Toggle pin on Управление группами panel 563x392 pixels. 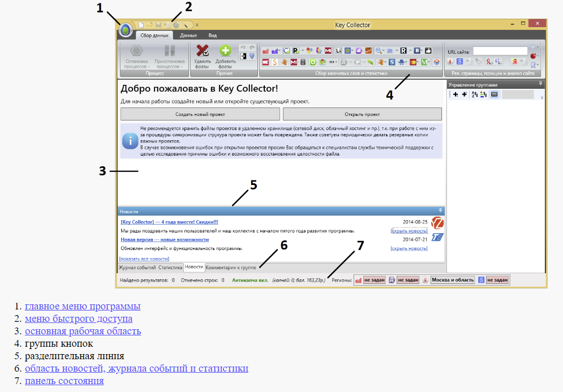tap(540, 84)
